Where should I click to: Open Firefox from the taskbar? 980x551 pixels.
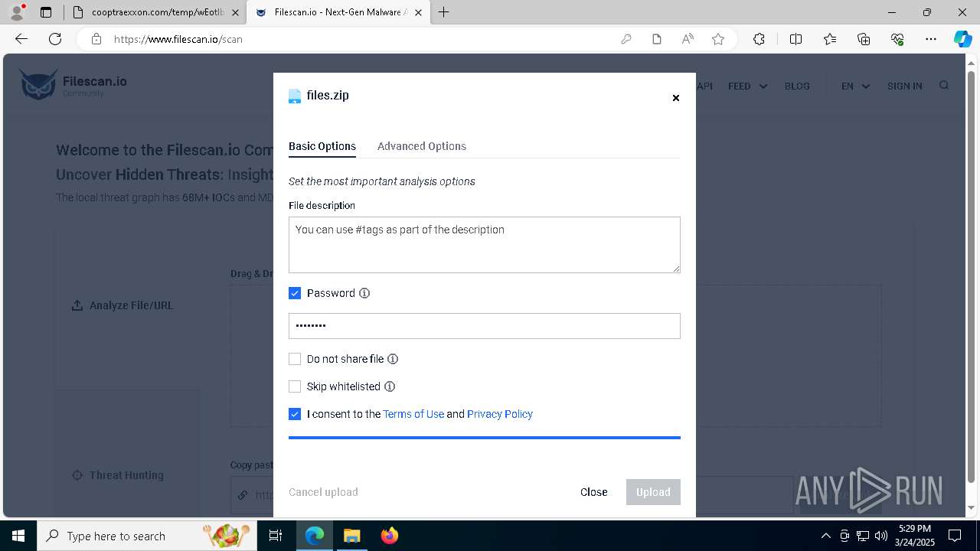[x=390, y=536]
